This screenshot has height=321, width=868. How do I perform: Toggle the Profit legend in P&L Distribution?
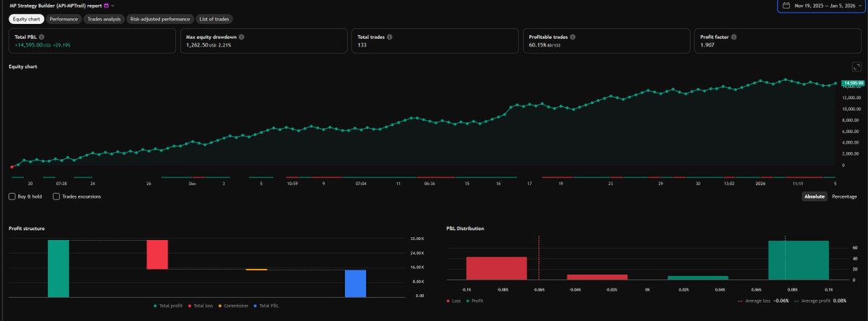(474, 300)
